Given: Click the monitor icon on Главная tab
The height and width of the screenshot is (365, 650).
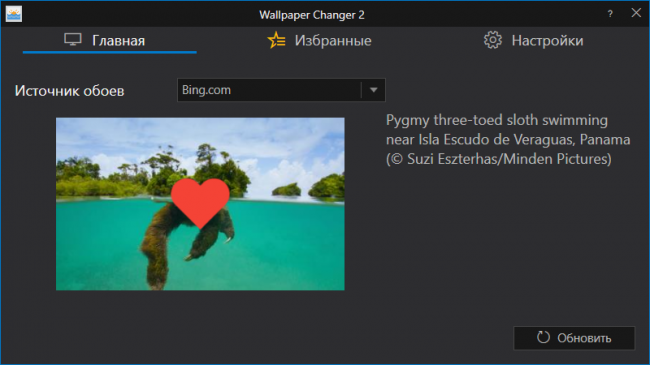Looking at the screenshot, I should [x=73, y=40].
